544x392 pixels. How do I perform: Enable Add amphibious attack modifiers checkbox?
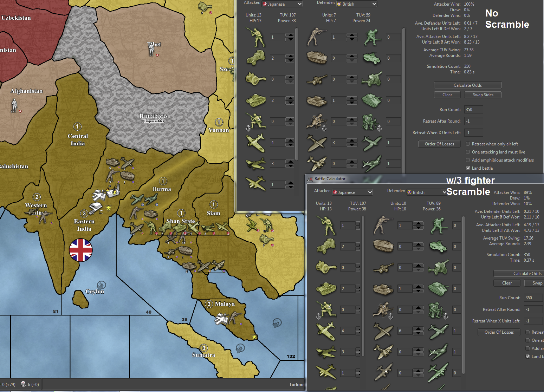tap(468, 160)
